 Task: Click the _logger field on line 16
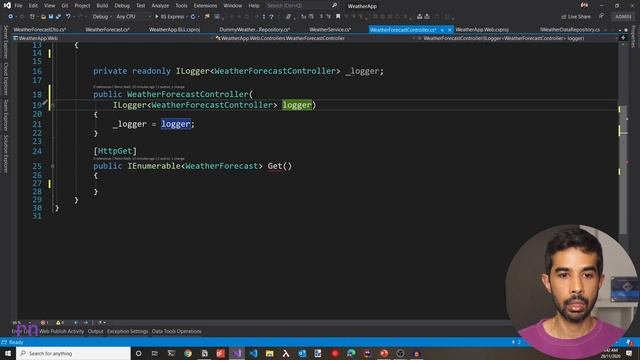[x=362, y=71]
